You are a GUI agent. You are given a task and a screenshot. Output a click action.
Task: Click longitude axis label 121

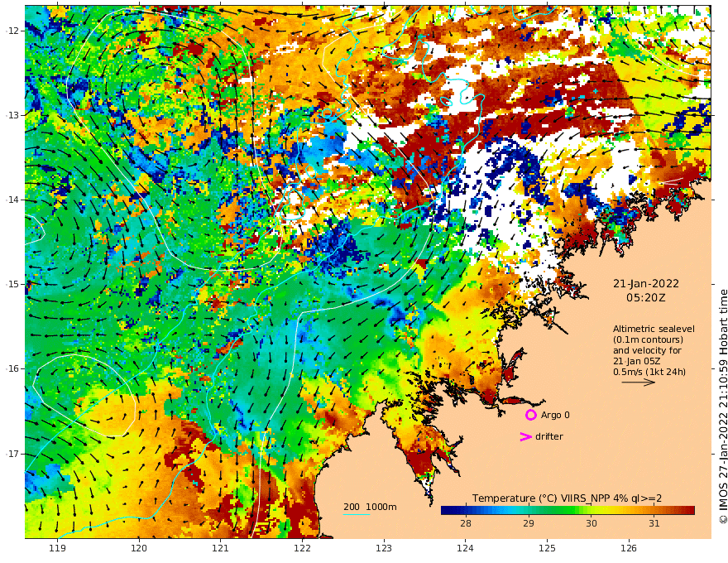click(221, 548)
